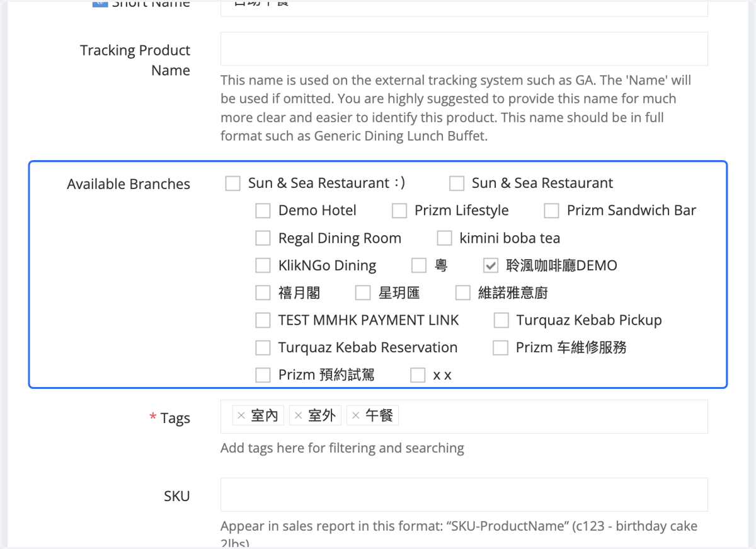Check the Turquaz Kebab Reservation branch

click(x=263, y=347)
